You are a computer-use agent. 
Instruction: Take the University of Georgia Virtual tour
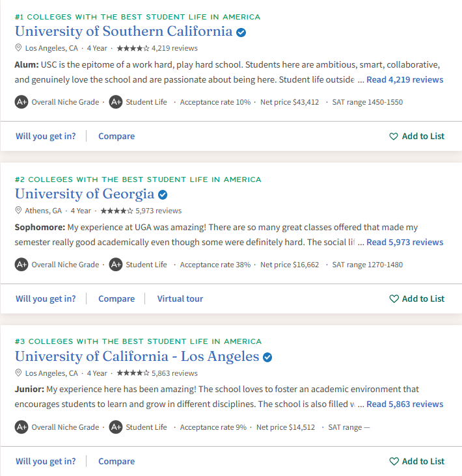tap(180, 298)
